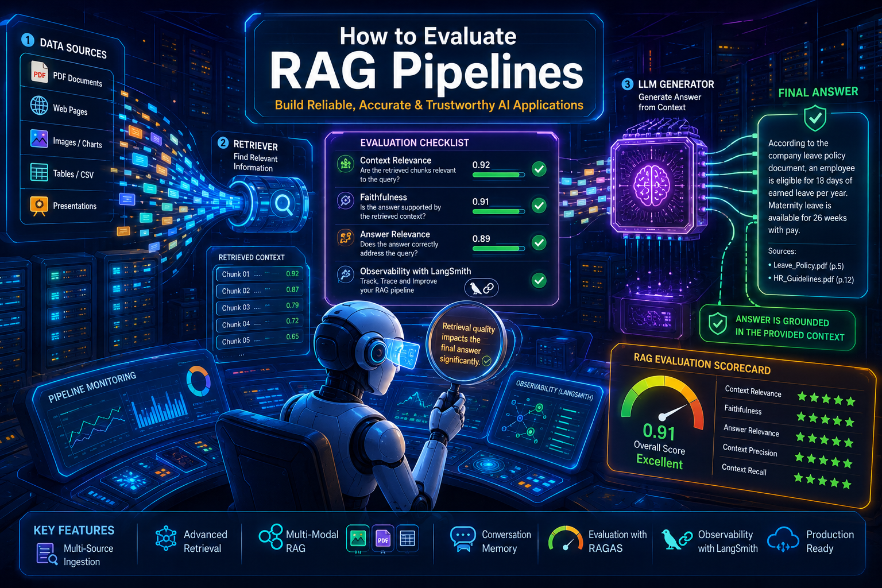Screen dimensions: 882x588
Task: Click the shield icon beside Answer Is Grounded
Action: pyautogui.click(x=717, y=323)
